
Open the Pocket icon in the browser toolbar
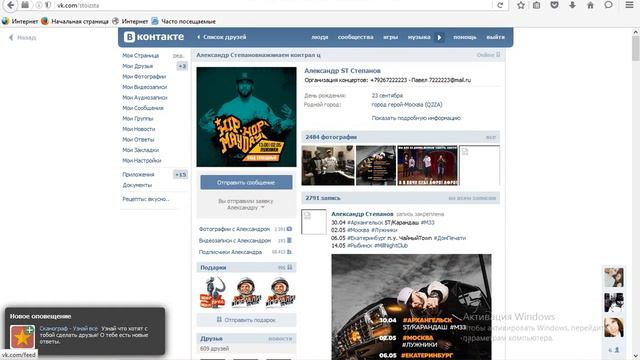point(554,5)
